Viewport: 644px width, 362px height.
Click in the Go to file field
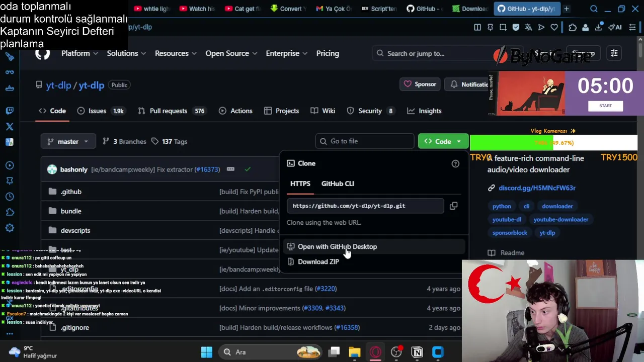coord(365,141)
